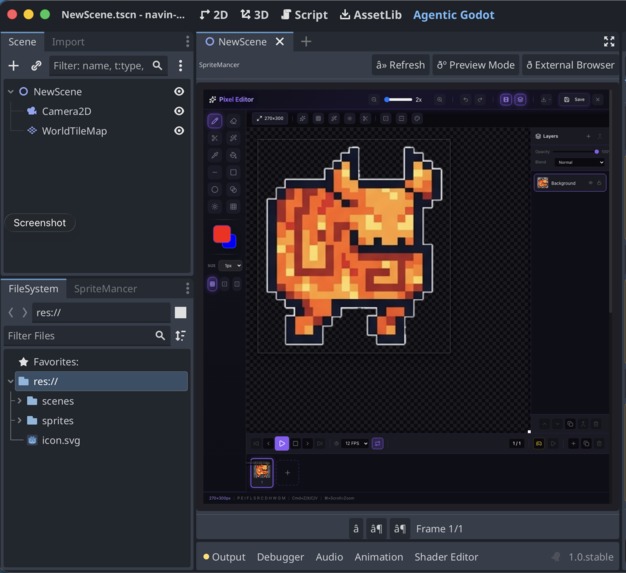Click the sort files icon in FileSystem
This screenshot has height=573, width=626.
(180, 335)
